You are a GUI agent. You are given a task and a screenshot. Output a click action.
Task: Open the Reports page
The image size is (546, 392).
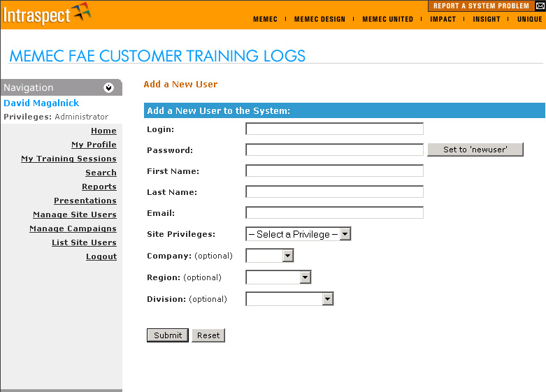coord(99,187)
